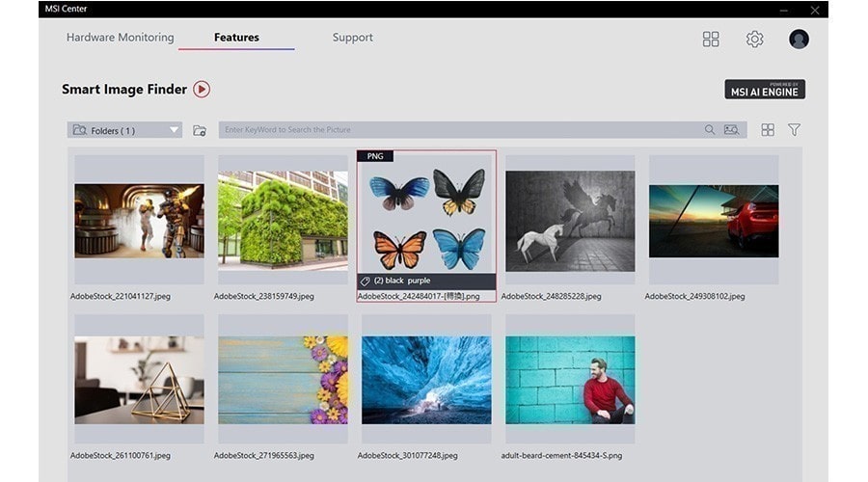
Task: Open the add folder icon
Action: [200, 130]
